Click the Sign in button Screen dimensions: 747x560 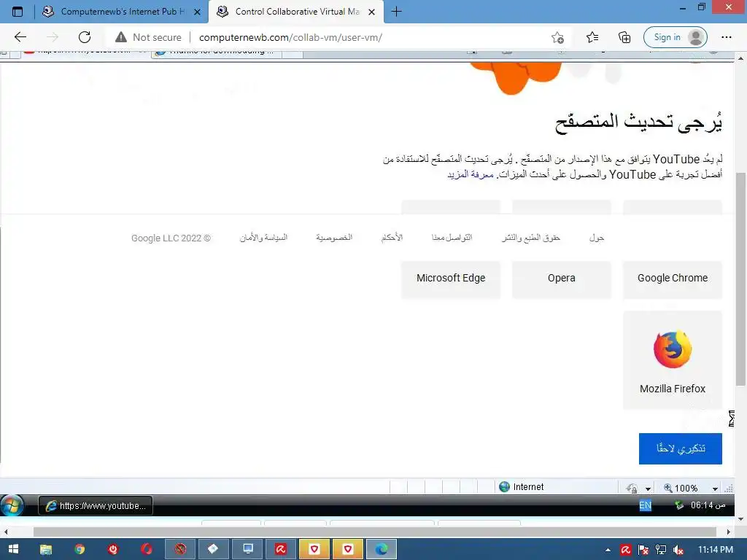coord(675,37)
